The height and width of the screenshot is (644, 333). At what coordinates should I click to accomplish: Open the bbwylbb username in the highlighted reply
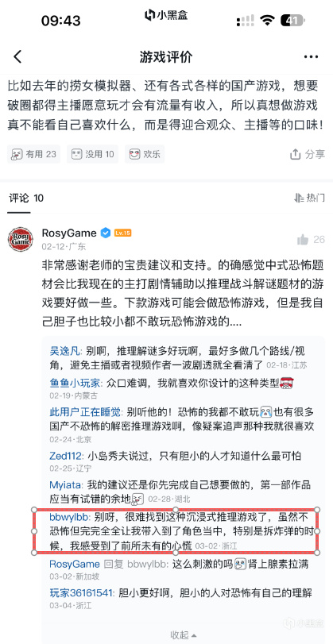[x=68, y=516]
